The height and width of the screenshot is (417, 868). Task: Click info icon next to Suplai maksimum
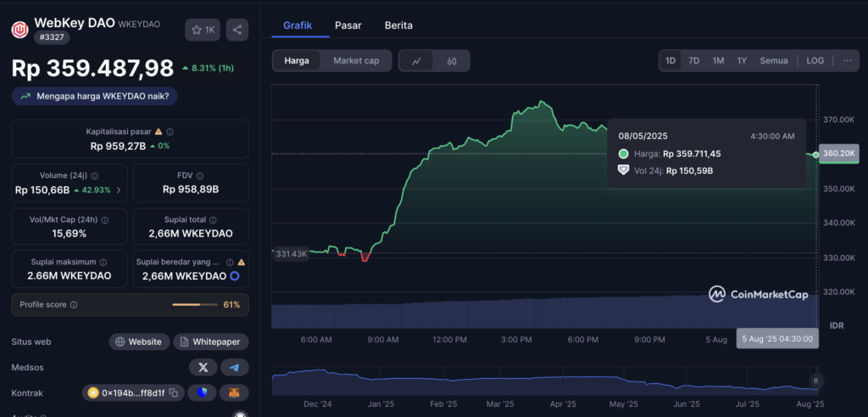pos(103,263)
